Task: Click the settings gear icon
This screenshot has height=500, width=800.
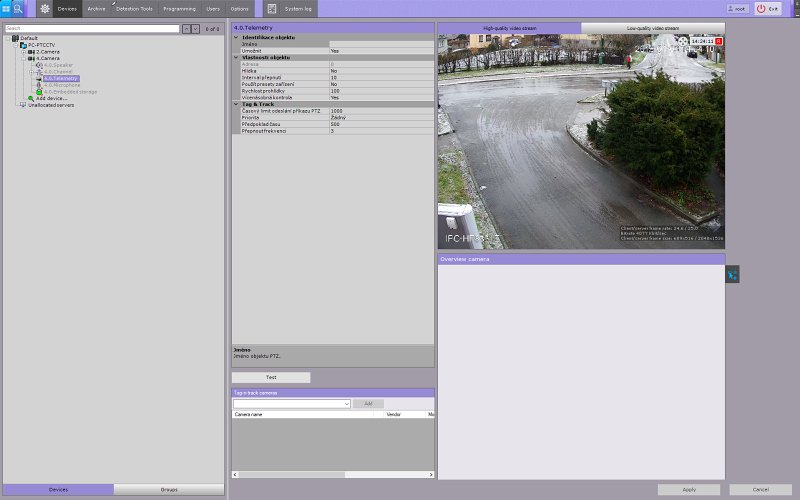Action: (44, 8)
